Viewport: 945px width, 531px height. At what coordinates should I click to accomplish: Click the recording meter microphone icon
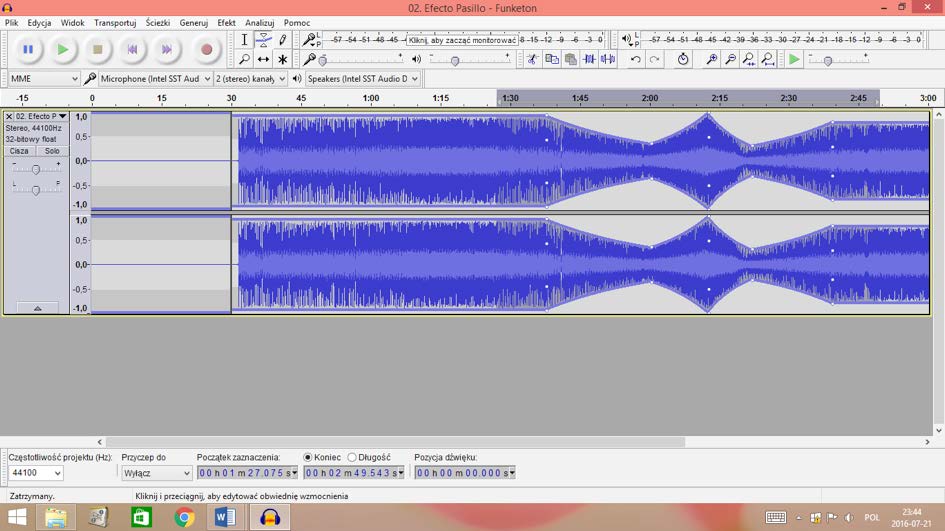click(x=309, y=40)
